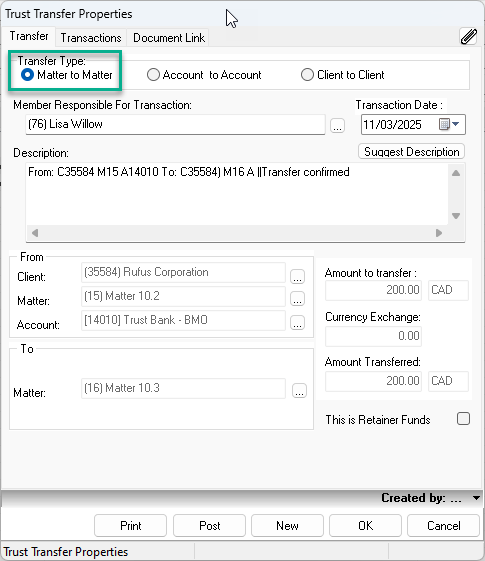Click the Suggest Description button
Screen dimensions: 485x561
[x=411, y=152]
